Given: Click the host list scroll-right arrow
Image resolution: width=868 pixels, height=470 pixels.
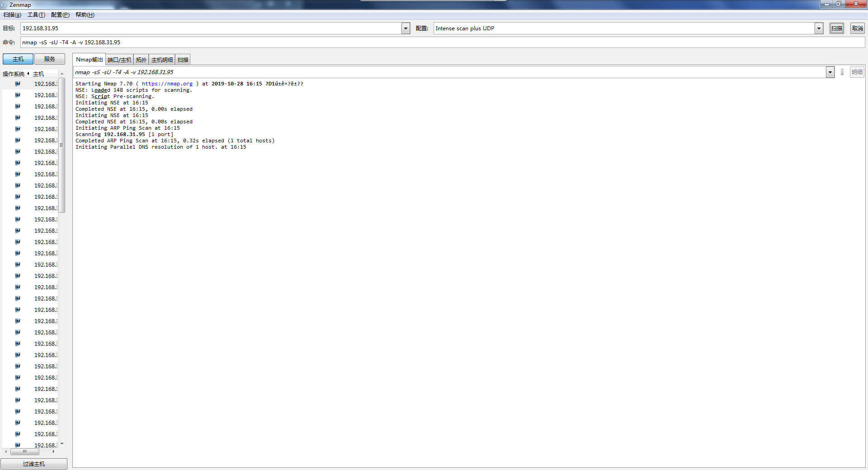Looking at the screenshot, I should [53, 451].
